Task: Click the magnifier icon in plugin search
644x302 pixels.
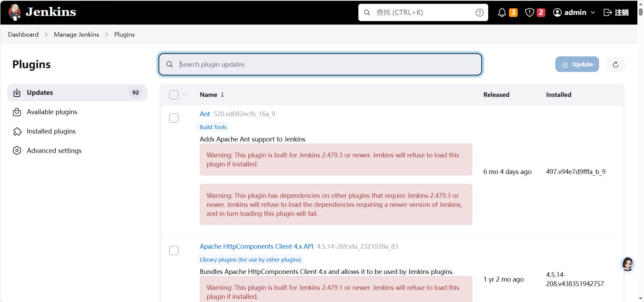Action: [170, 64]
